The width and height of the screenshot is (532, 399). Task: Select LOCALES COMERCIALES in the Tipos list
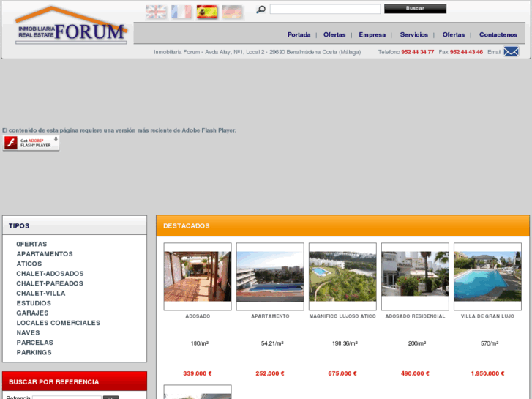coord(59,323)
